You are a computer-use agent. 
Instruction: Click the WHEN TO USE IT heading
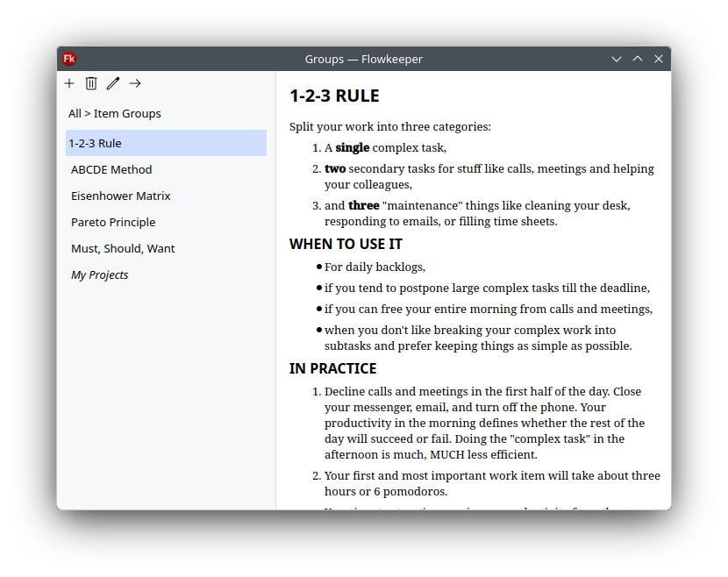click(346, 244)
